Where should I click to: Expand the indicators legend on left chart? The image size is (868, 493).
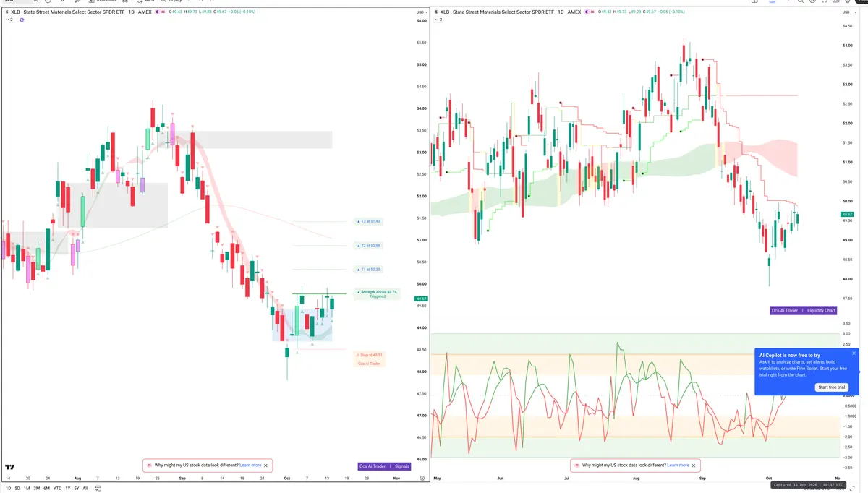pyautogui.click(x=9, y=20)
